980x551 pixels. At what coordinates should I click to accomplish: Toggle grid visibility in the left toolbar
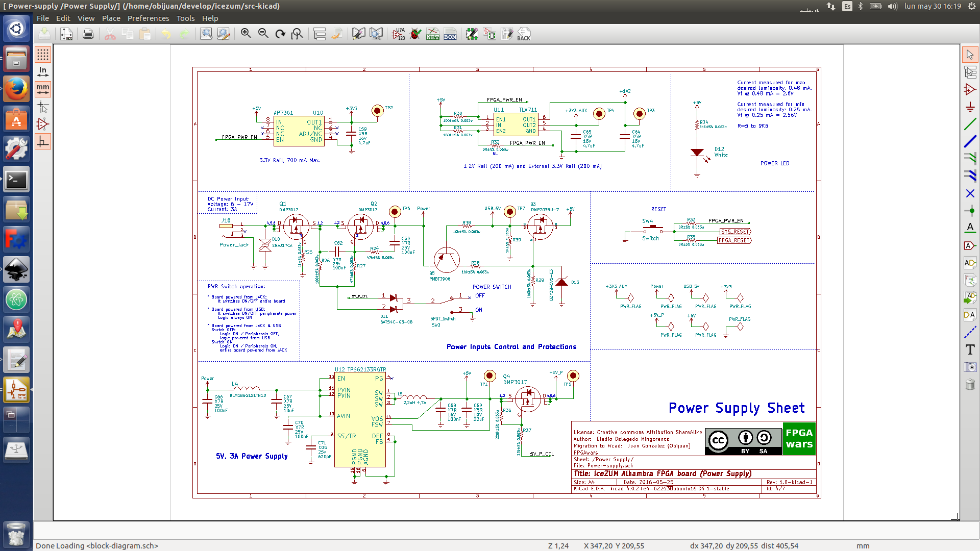[43, 54]
